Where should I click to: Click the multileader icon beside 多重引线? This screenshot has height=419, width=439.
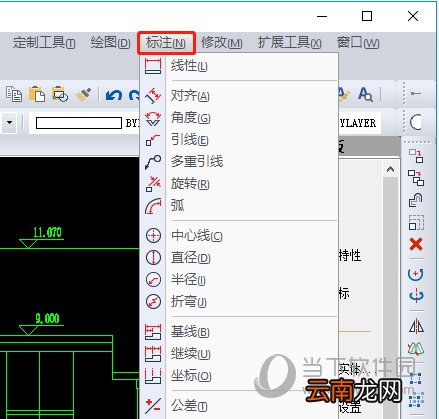(153, 162)
